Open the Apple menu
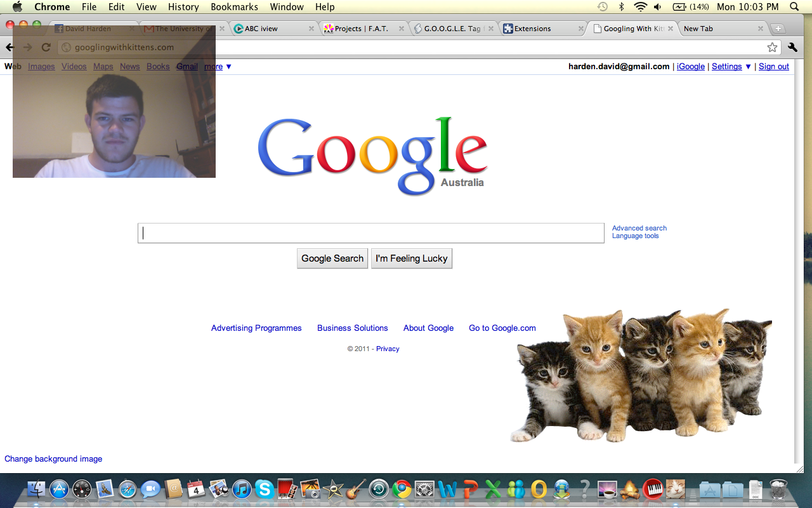The width and height of the screenshot is (812, 508). click(17, 7)
